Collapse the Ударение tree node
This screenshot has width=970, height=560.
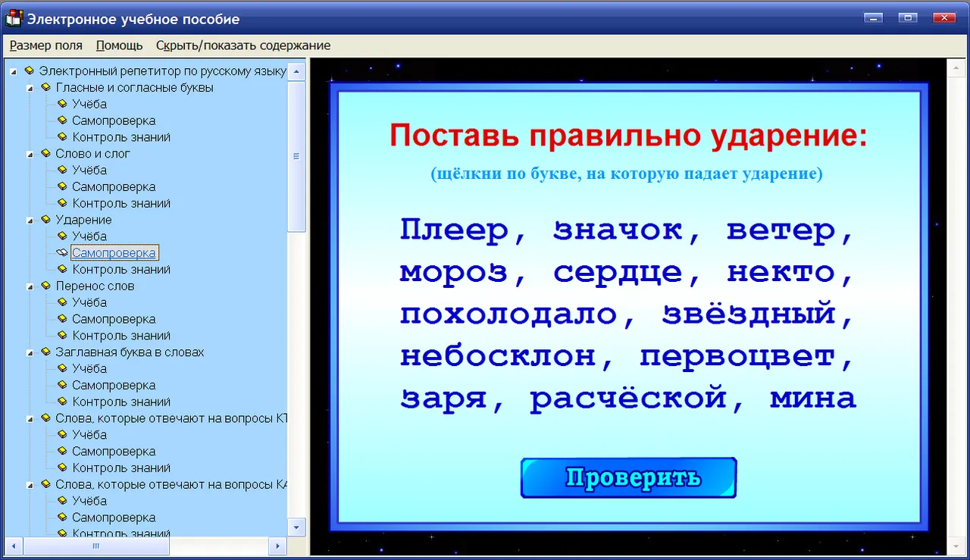(x=30, y=221)
